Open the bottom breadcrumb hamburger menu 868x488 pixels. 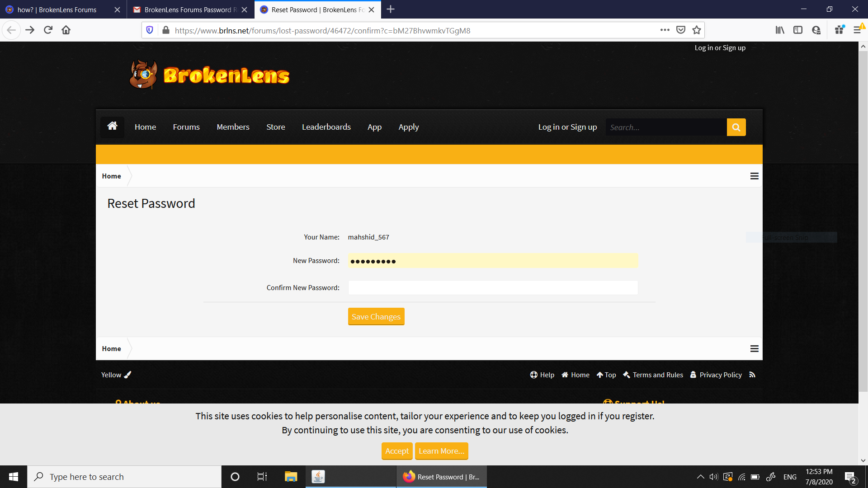tap(754, 349)
